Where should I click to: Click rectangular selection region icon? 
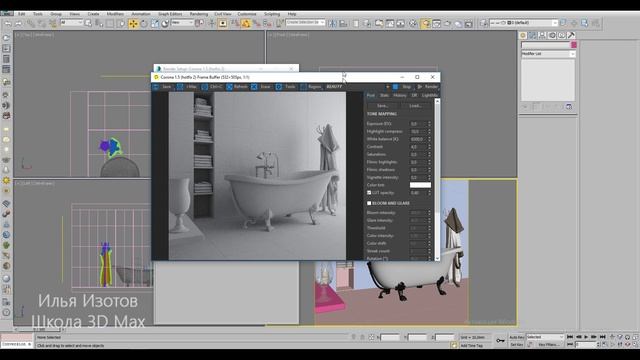[110, 23]
